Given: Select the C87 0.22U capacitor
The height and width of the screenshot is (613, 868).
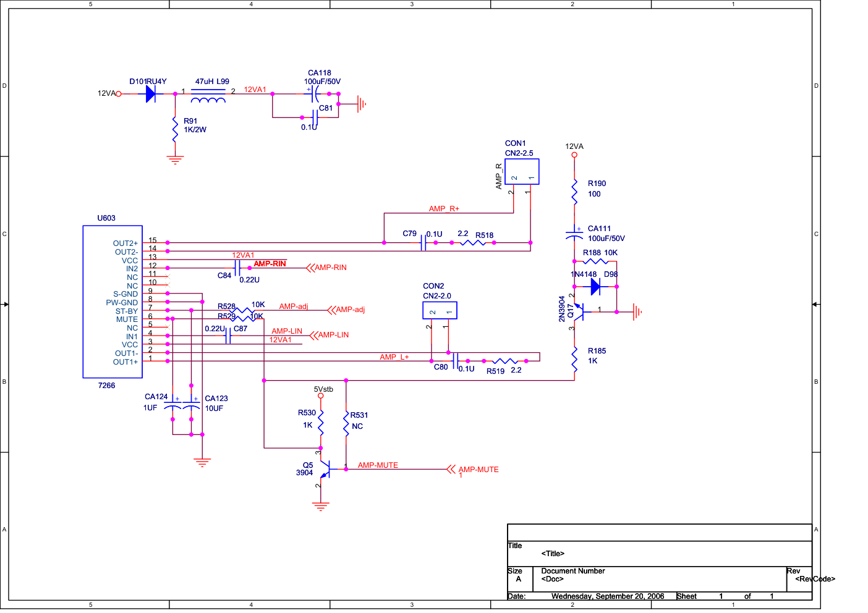Looking at the screenshot, I should pyautogui.click(x=228, y=336).
